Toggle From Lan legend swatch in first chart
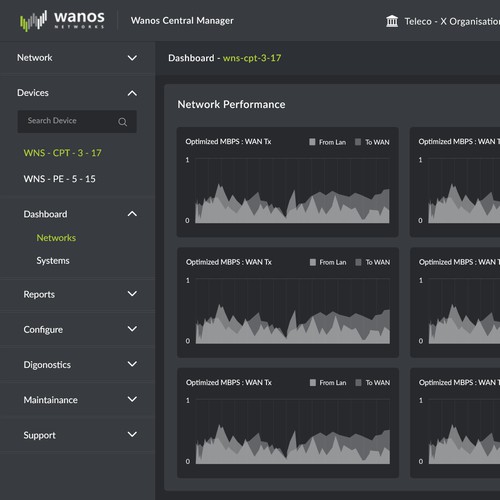 click(312, 142)
